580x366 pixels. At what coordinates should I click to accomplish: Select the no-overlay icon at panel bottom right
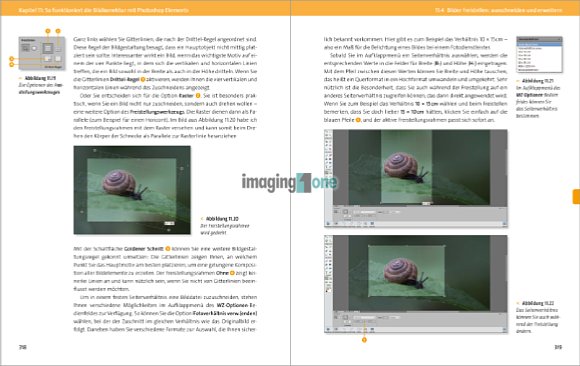click(58, 58)
